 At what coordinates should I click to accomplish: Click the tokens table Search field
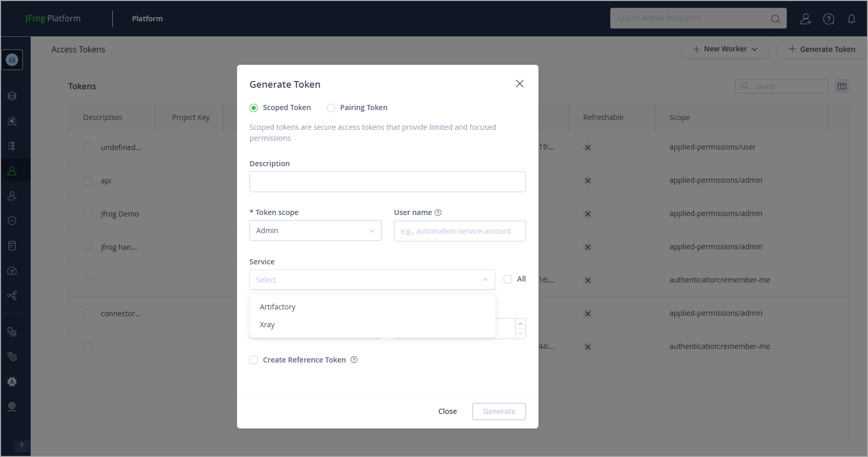782,86
